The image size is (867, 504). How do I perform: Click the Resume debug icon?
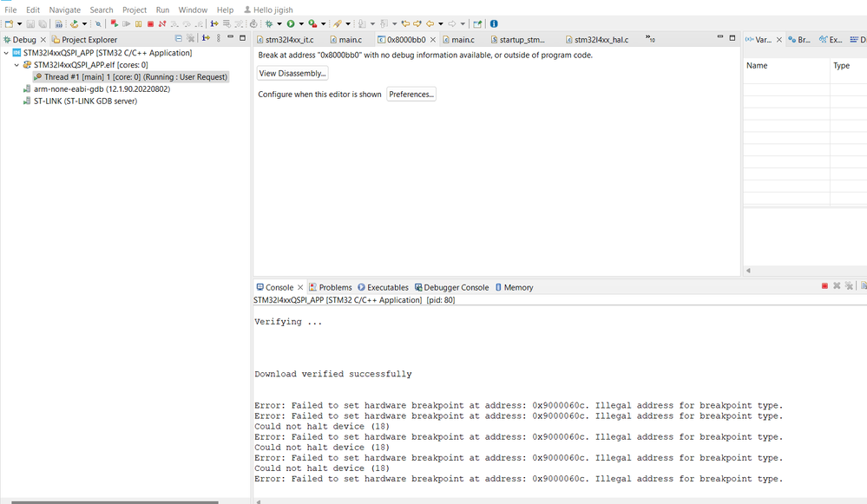[x=127, y=23]
